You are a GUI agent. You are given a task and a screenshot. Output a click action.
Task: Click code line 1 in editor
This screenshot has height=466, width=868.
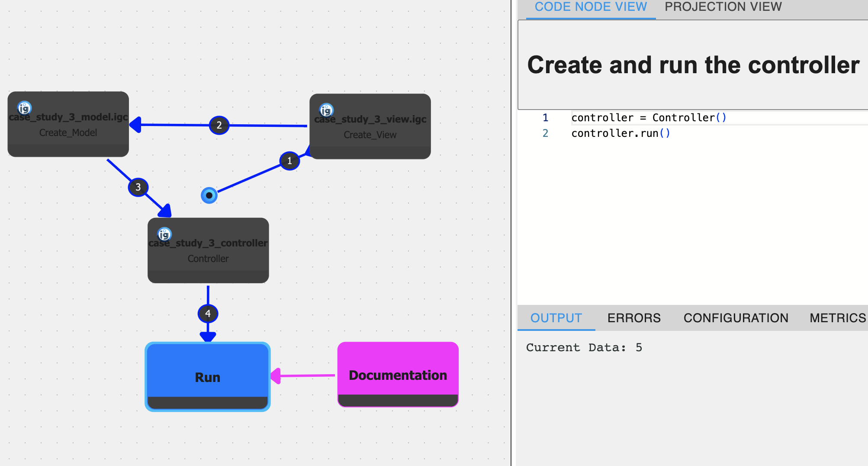pos(648,118)
